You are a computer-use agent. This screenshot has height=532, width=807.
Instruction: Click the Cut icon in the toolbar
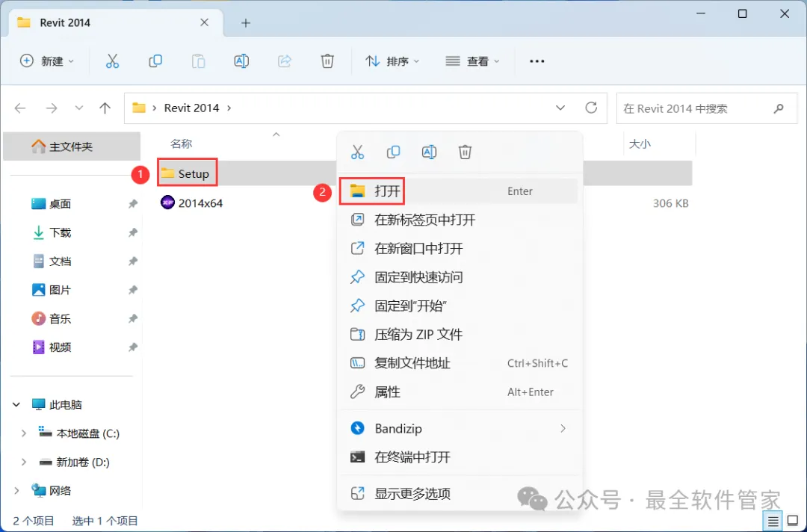coord(112,61)
